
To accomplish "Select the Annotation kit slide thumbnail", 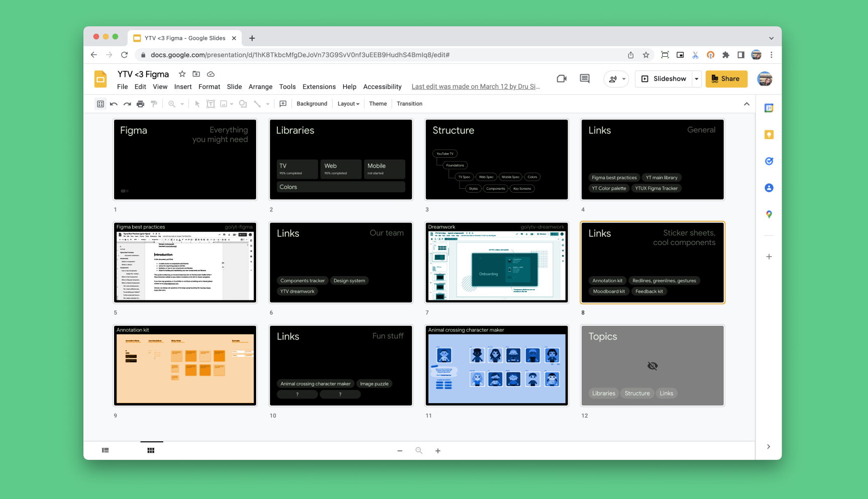I will click(x=185, y=365).
